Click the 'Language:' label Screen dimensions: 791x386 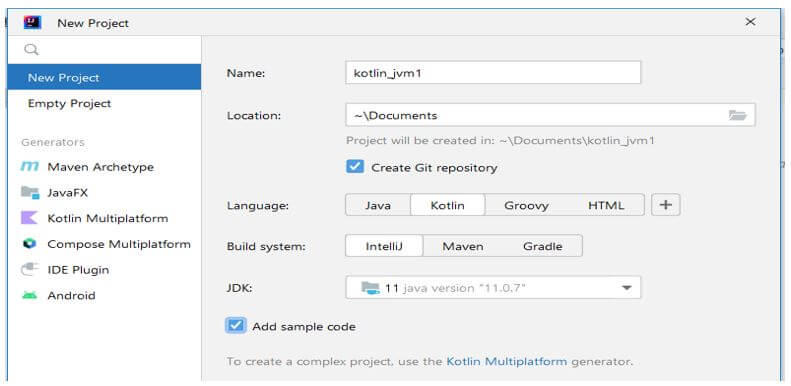258,206
